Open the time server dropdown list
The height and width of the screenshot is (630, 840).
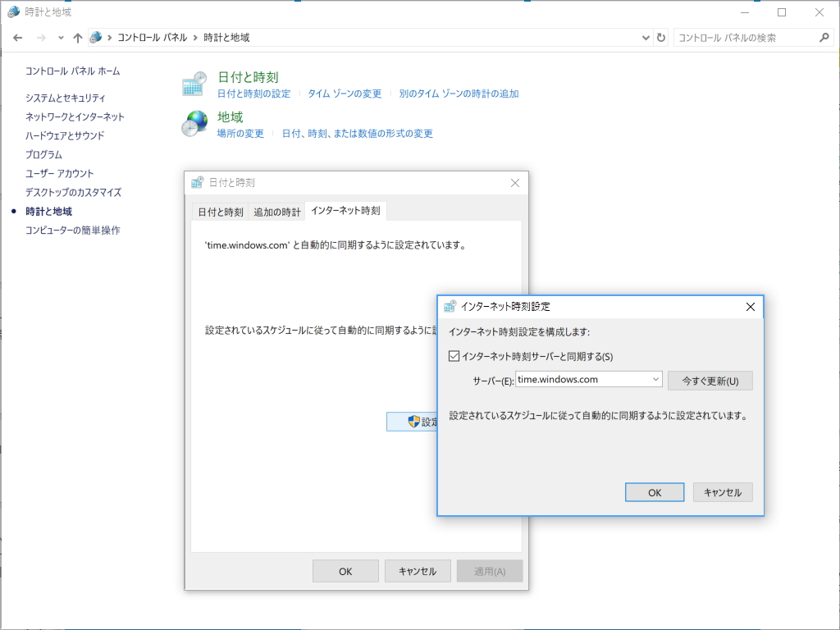655,379
